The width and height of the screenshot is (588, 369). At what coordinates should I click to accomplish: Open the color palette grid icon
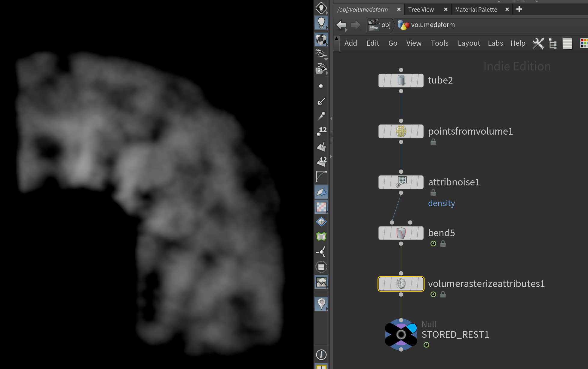click(583, 43)
